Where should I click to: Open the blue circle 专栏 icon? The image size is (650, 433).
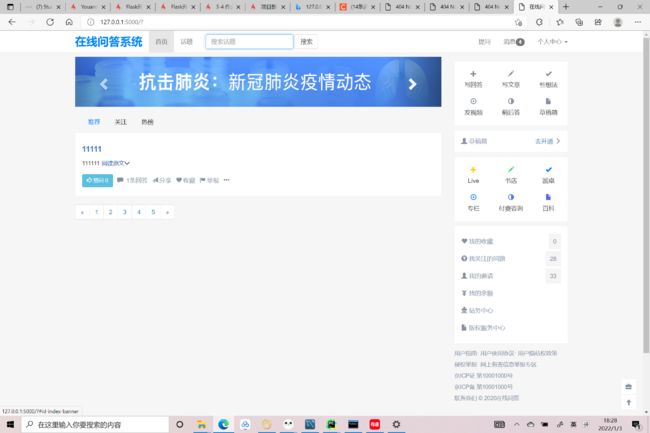coord(473,197)
